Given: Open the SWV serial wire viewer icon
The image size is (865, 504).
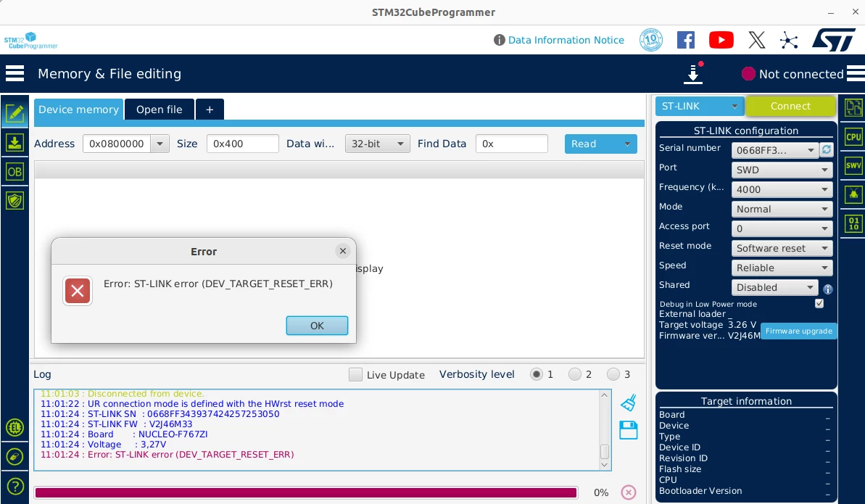Looking at the screenshot, I should [853, 165].
